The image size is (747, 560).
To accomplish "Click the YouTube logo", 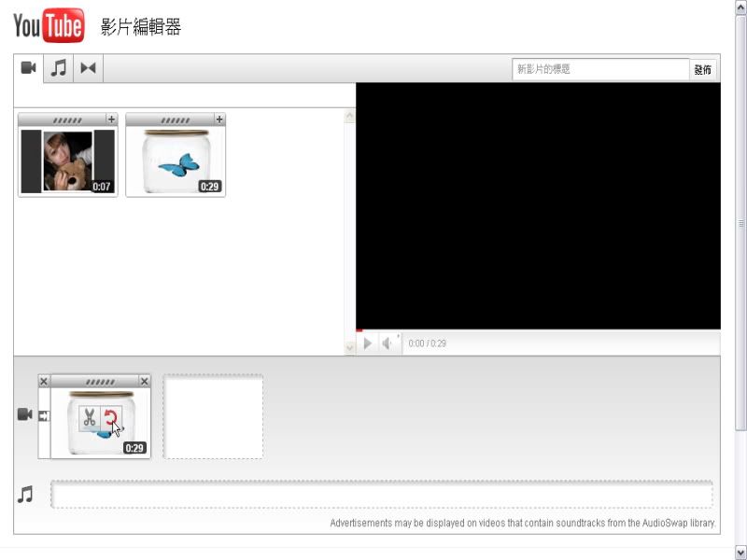I will (49, 26).
